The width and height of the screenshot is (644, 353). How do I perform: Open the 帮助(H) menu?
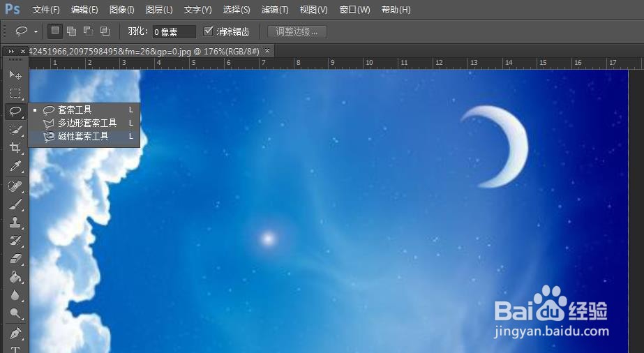396,10
